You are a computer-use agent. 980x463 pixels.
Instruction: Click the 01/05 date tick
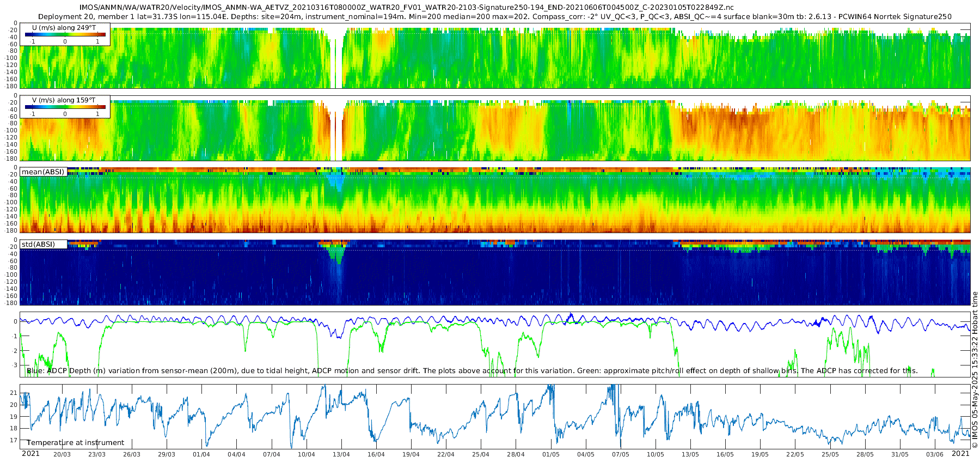[550, 455]
